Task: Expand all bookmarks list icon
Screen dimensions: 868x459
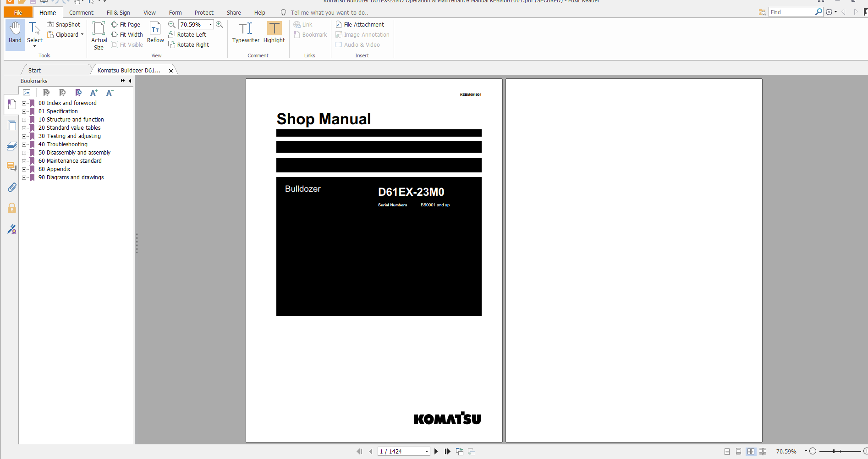Action: (x=27, y=93)
